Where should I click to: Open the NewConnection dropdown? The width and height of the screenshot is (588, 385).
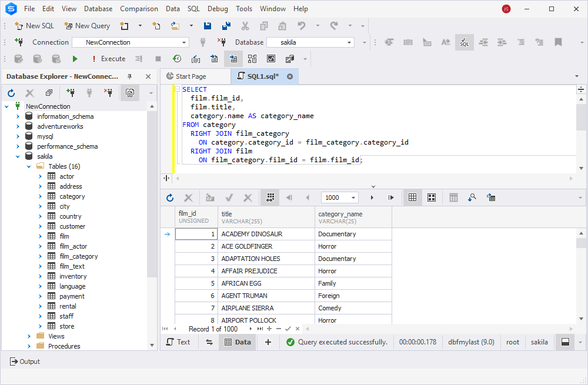[183, 42]
